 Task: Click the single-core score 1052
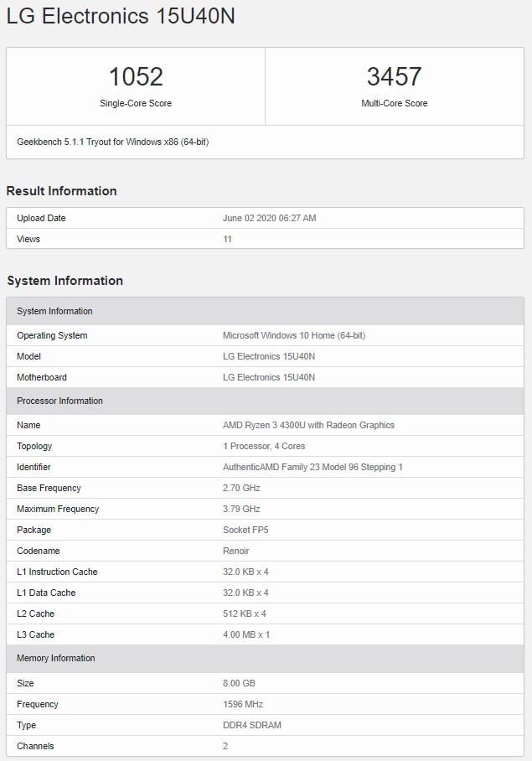[136, 76]
